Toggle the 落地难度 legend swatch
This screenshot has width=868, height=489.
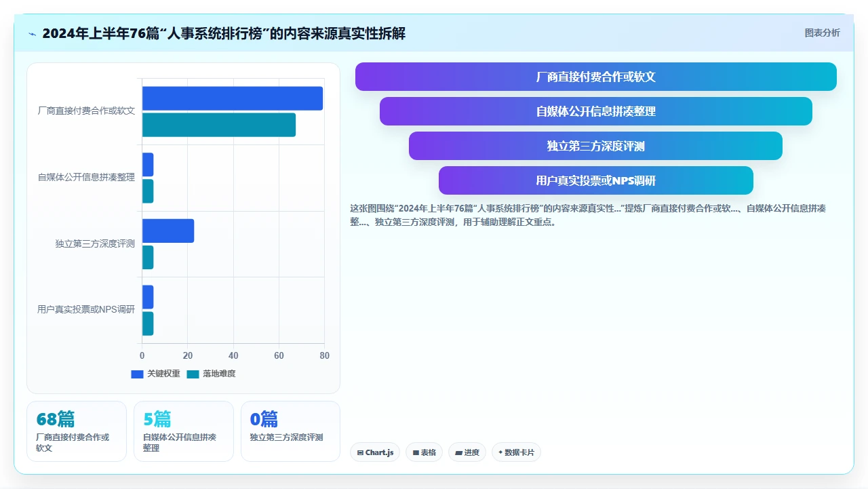(x=193, y=374)
